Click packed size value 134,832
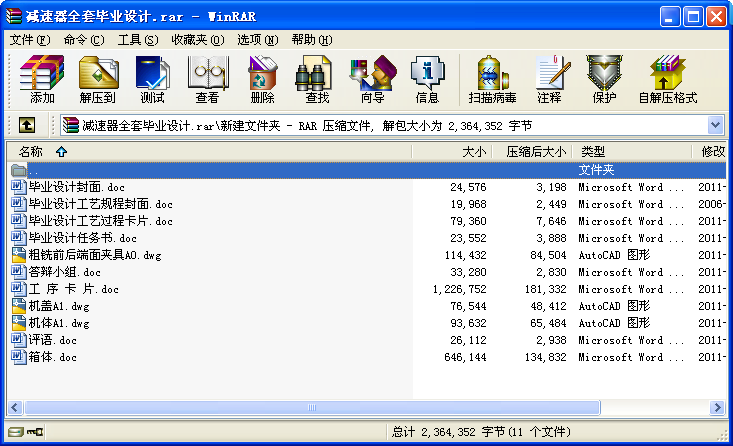733x446 pixels. click(546, 357)
